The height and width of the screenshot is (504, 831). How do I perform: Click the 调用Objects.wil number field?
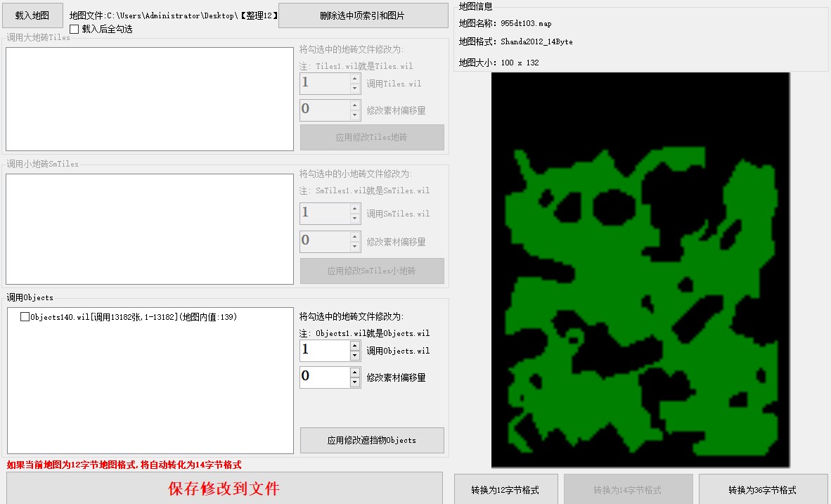coord(323,350)
